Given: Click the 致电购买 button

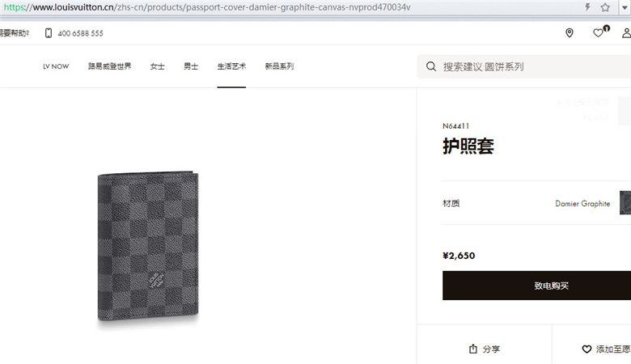Looking at the screenshot, I should tap(537, 286).
